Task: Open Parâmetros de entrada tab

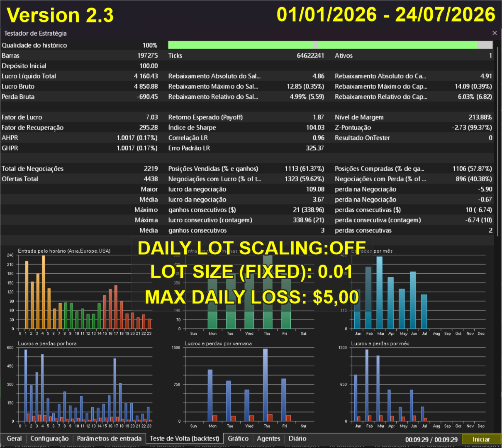Action: [x=109, y=438]
